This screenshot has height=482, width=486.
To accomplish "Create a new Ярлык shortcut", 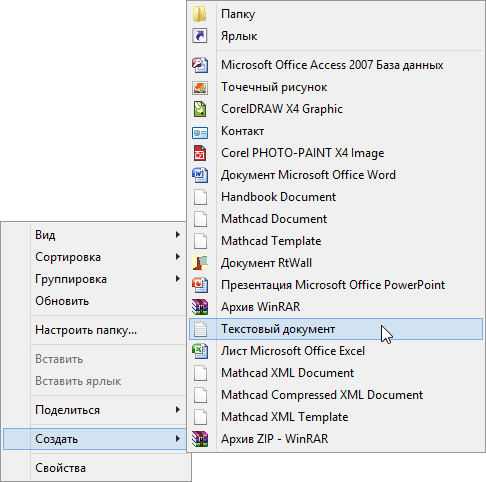I will click(336, 36).
